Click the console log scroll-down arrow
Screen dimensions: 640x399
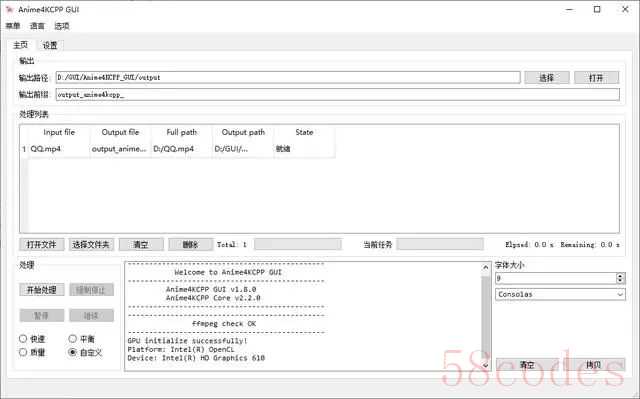(x=485, y=366)
